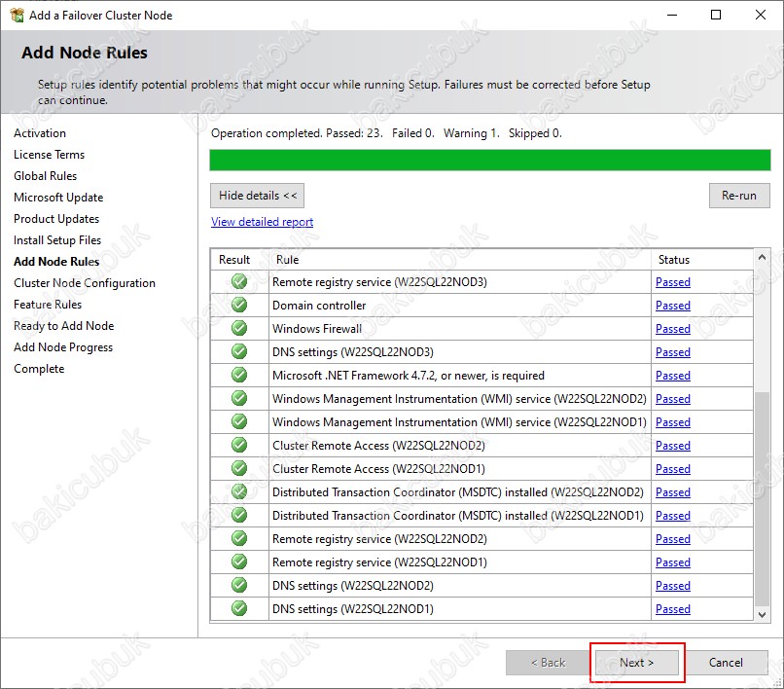Click the Status column header

[702, 260]
